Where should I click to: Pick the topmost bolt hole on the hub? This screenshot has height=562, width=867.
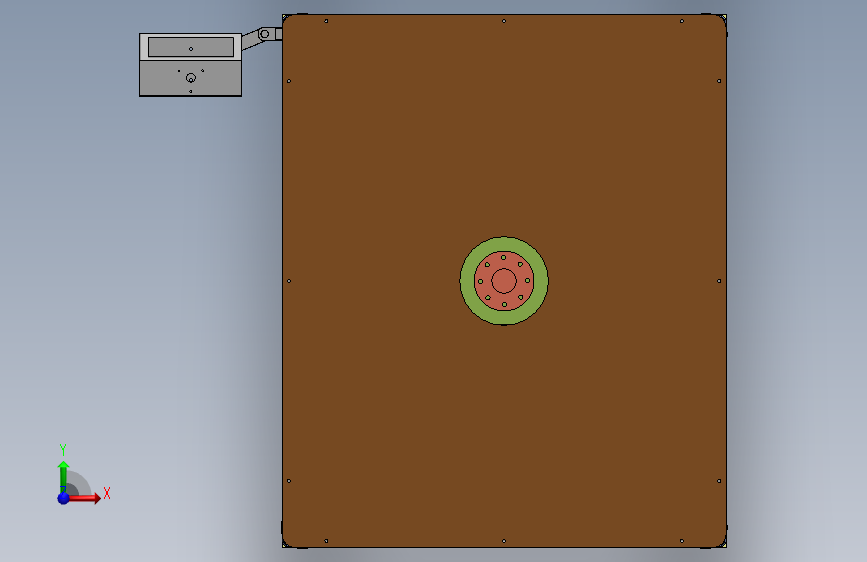click(503, 257)
